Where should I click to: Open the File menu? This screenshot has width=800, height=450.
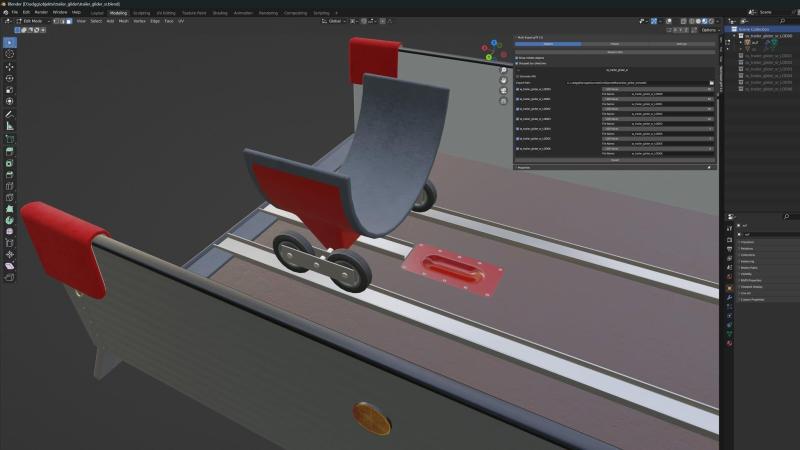click(x=15, y=13)
